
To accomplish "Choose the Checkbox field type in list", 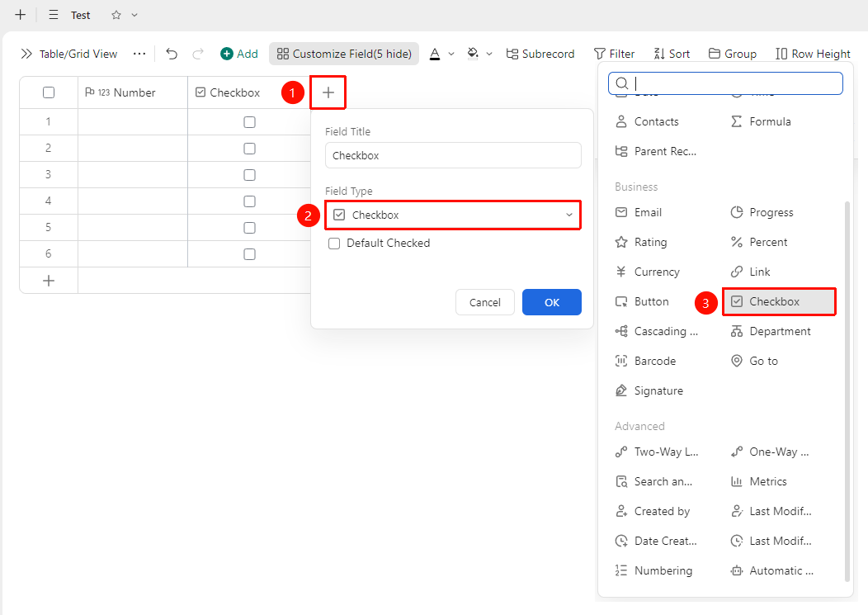I will pos(779,302).
